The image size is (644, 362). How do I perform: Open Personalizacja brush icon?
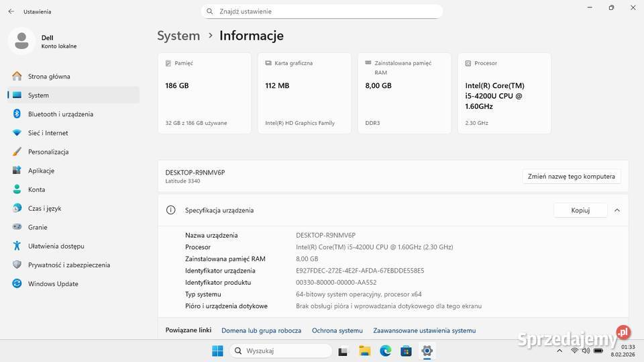point(17,152)
